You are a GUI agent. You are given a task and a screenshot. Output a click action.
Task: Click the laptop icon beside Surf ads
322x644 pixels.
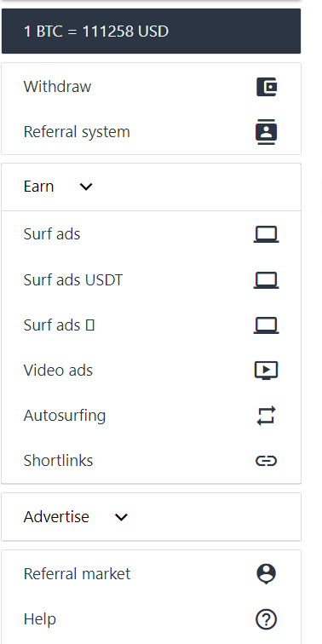(266, 235)
